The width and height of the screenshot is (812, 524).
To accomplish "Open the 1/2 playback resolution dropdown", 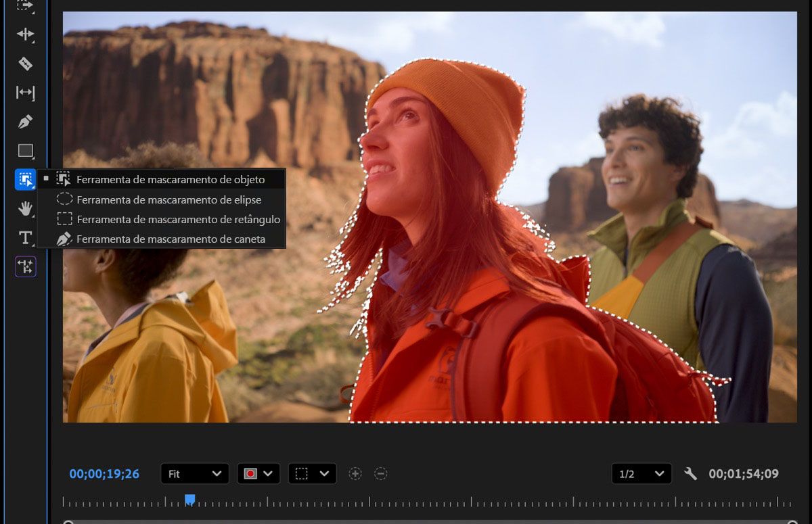I will click(x=641, y=474).
